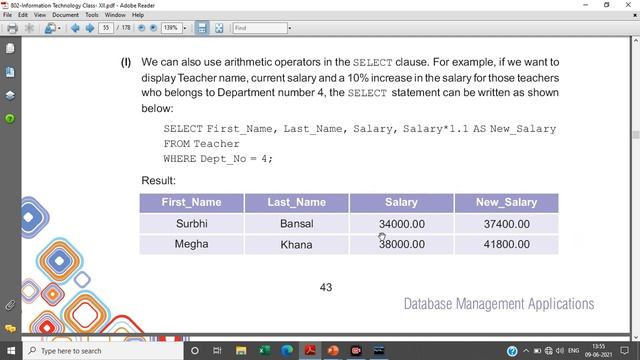Click the Windows Start button

[11, 351]
